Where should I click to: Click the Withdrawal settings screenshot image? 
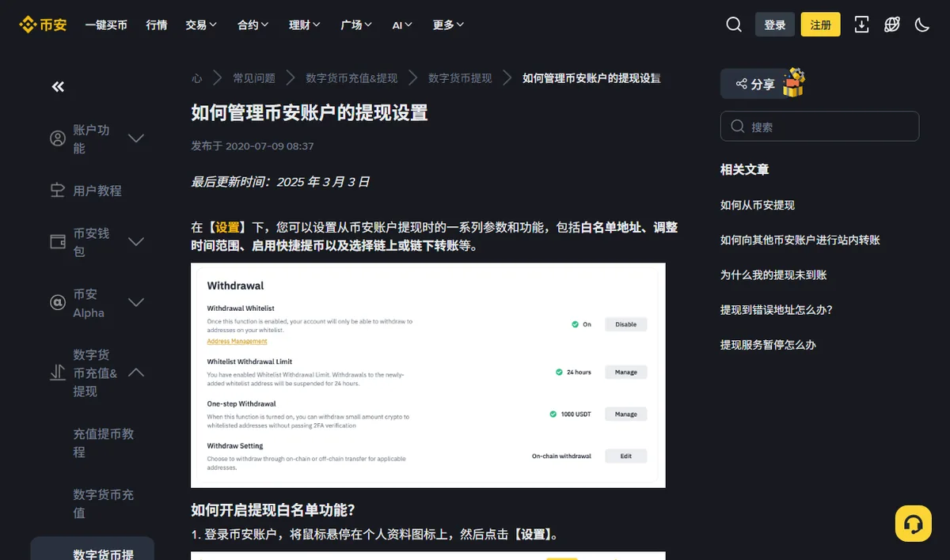point(428,375)
